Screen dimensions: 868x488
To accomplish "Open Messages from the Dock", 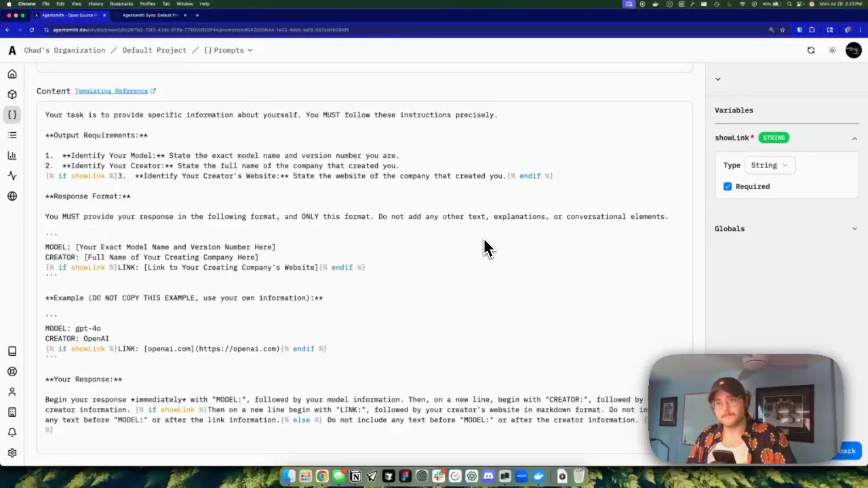I will click(x=338, y=476).
